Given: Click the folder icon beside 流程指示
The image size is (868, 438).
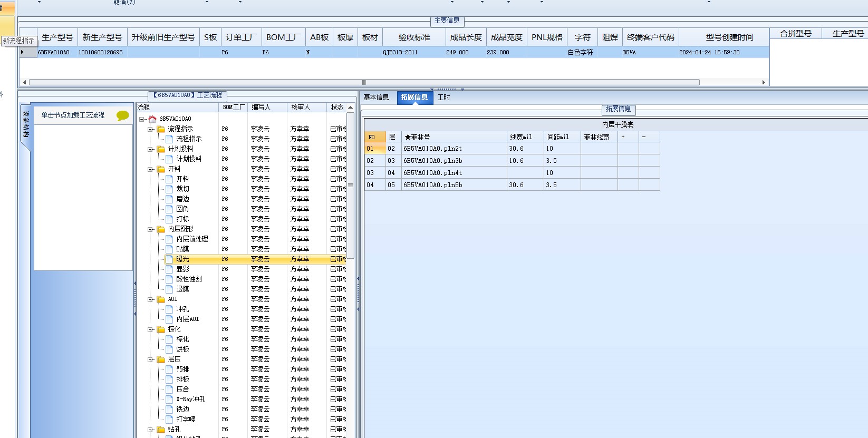Looking at the screenshot, I should click(x=161, y=129).
